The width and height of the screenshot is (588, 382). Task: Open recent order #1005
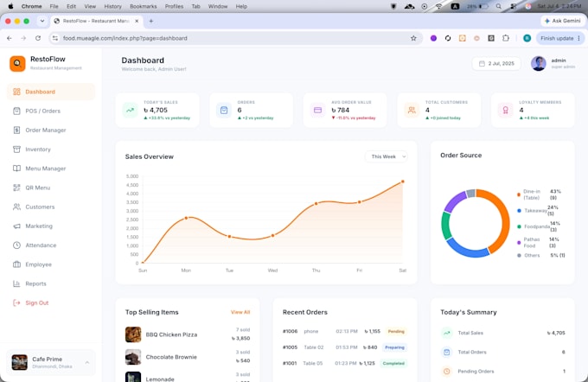345,347
